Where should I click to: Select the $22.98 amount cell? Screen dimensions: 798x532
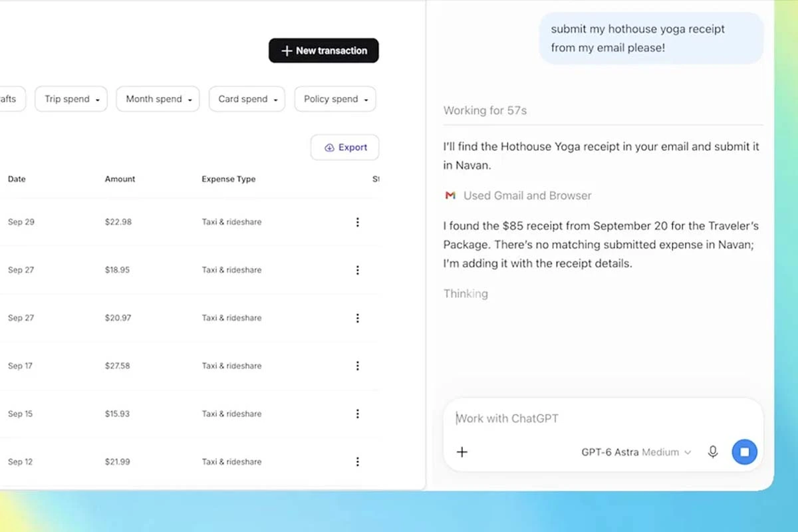[118, 222]
